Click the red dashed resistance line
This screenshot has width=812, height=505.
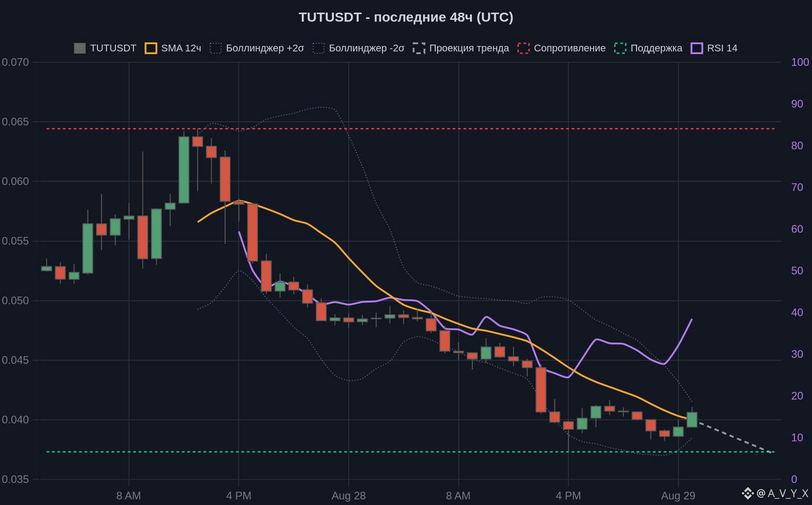click(411, 129)
